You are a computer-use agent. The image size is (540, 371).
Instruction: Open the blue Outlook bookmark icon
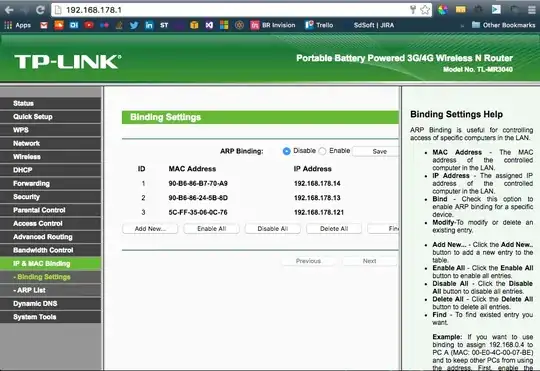click(x=74, y=25)
